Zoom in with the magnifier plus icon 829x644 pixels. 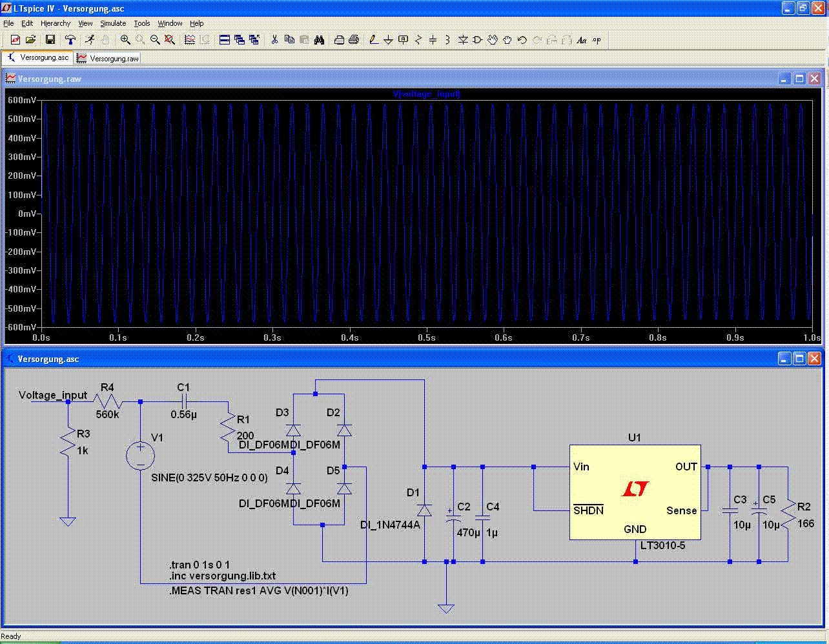tap(125, 40)
